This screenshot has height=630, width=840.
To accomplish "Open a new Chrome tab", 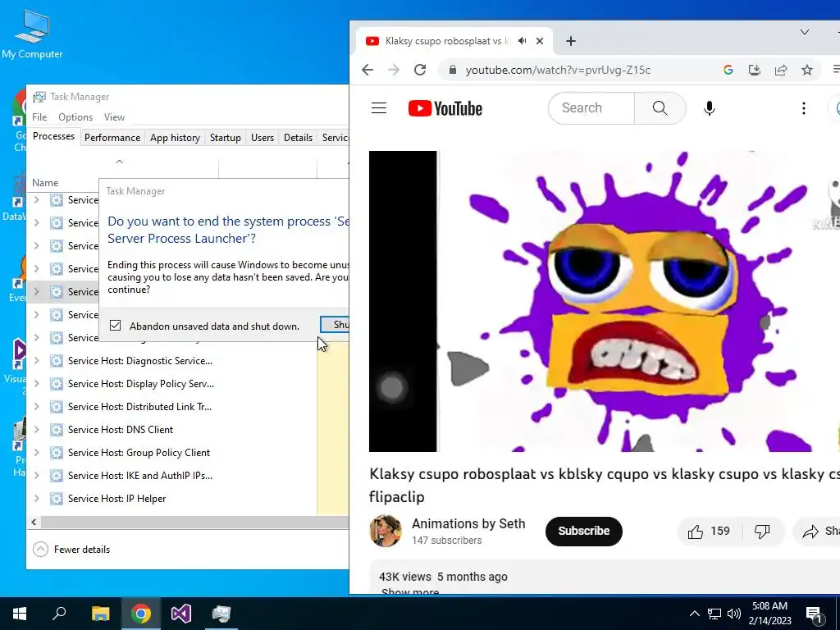I will click(571, 41).
